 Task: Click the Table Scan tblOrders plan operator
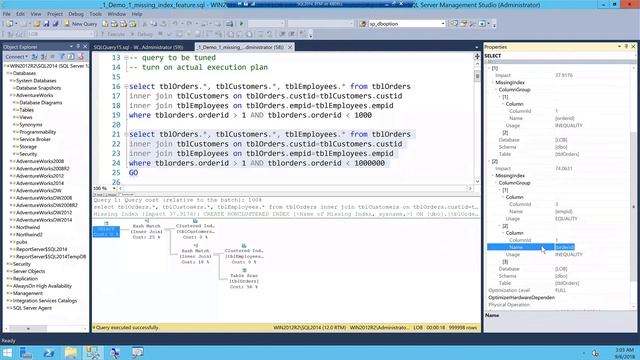click(x=244, y=278)
